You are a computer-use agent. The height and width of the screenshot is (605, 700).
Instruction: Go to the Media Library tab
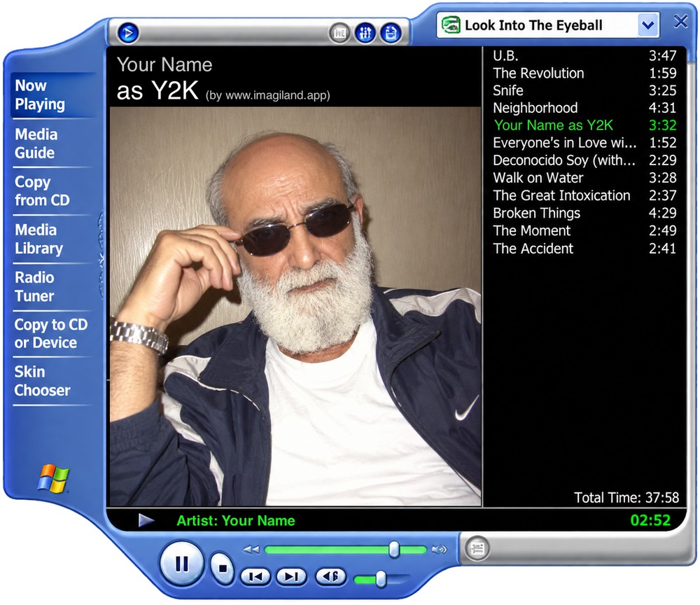tap(53, 239)
